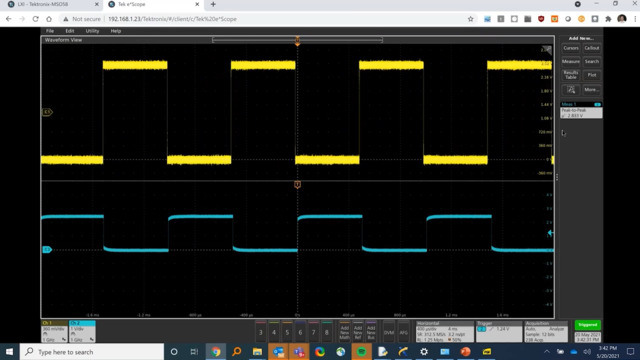Reload the page in Chrome
The image size is (640, 360).
(x=36, y=19)
